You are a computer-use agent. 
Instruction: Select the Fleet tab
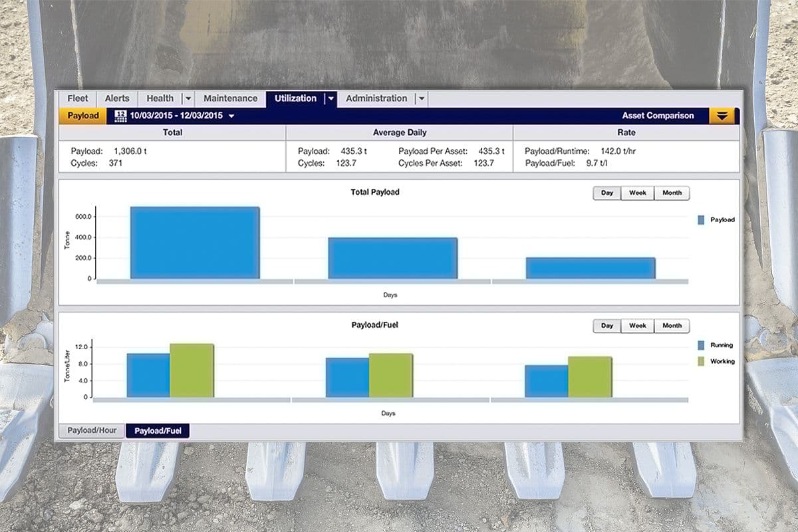(77, 98)
